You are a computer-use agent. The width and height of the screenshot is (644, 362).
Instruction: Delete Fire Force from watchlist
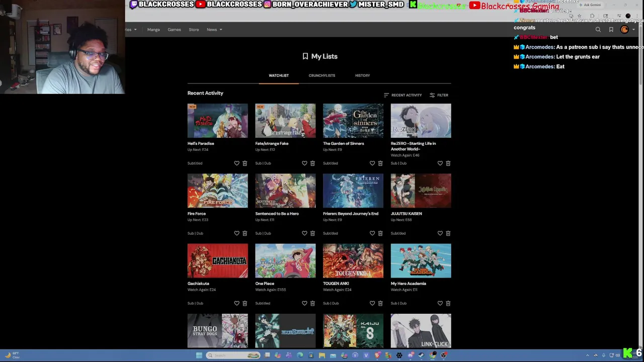point(245,233)
